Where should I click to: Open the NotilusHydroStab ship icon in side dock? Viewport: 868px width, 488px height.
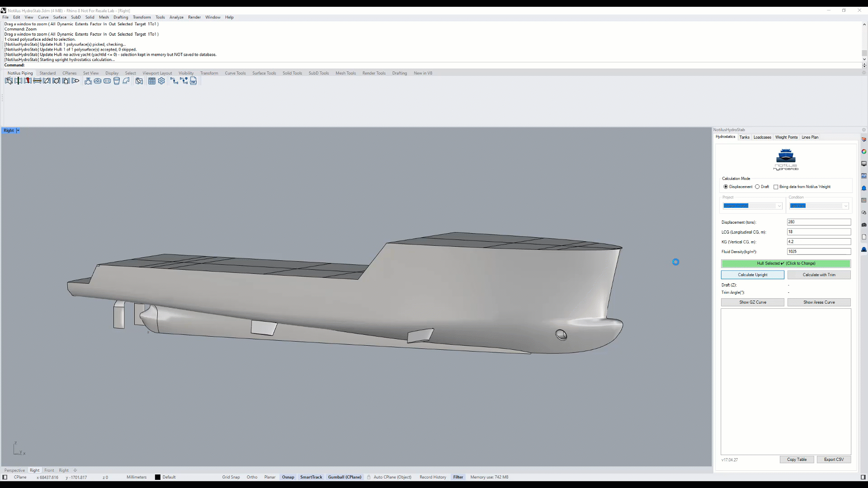pos(863,249)
